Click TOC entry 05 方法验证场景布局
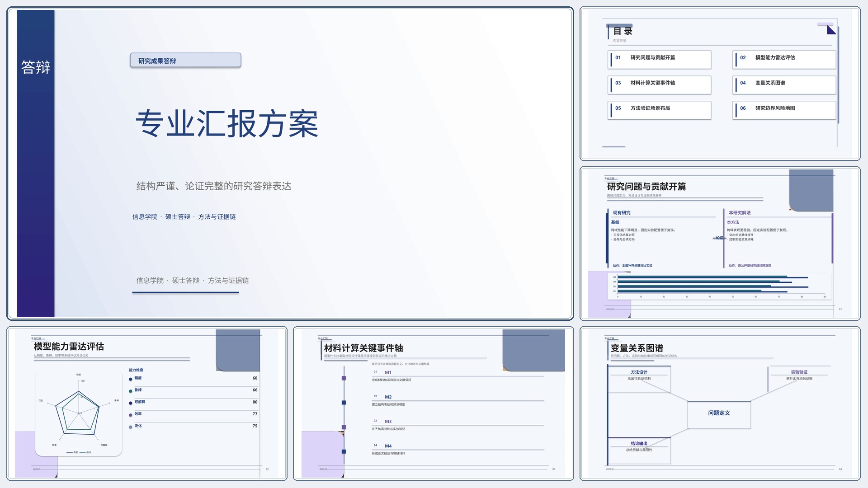Screen dimensions: 868x488 (660, 110)
